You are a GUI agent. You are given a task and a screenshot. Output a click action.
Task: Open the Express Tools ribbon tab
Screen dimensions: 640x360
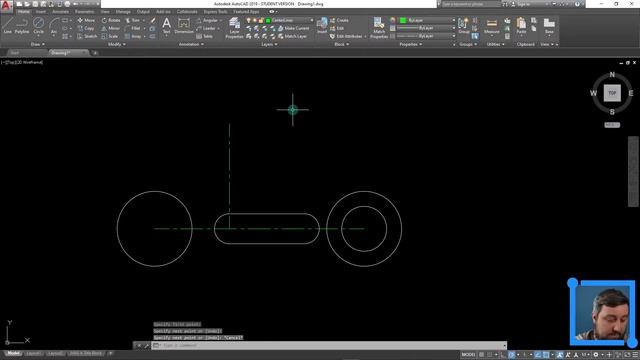tap(216, 11)
